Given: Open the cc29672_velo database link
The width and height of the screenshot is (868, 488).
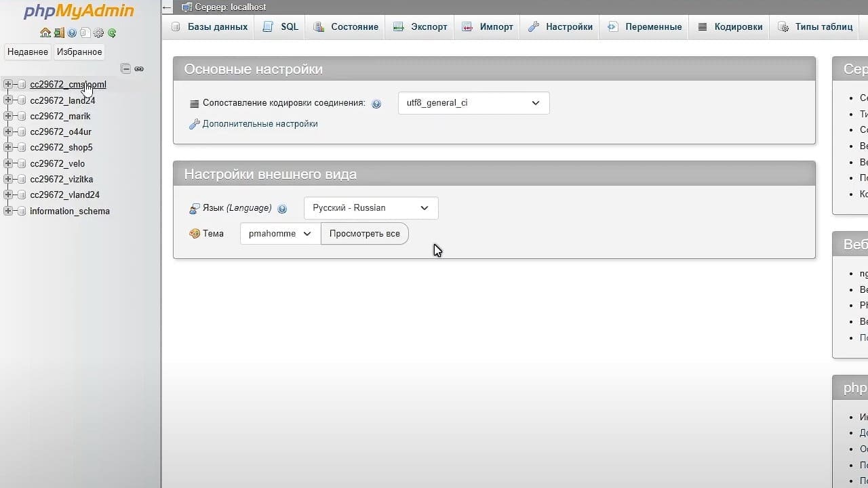Looking at the screenshot, I should click(57, 163).
